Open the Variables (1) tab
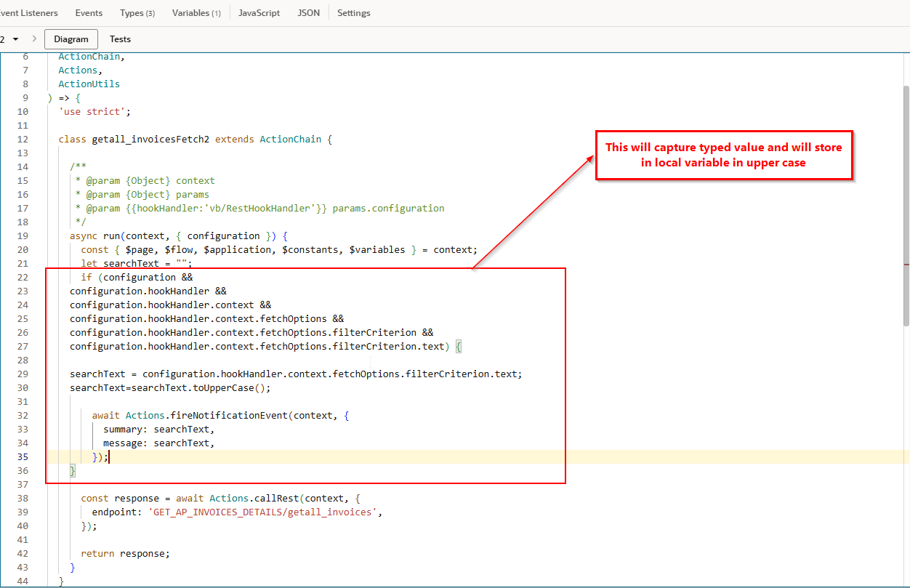Viewport: 910px width, 588px height. [x=196, y=13]
